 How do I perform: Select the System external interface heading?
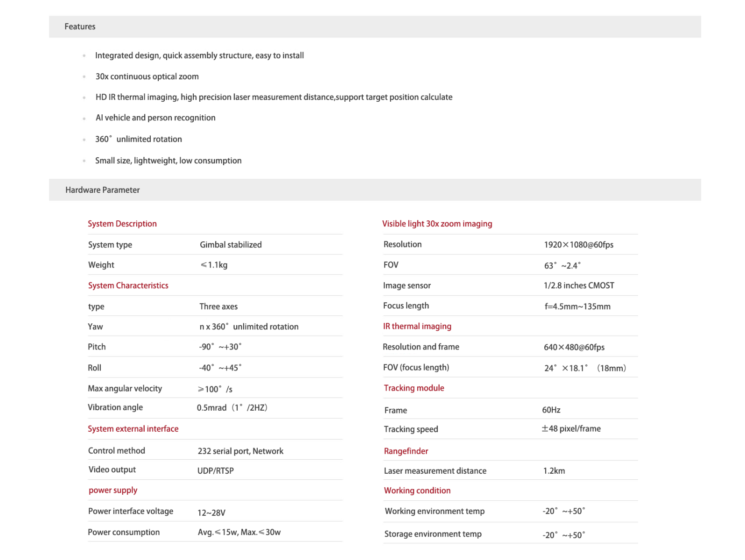[x=133, y=428]
